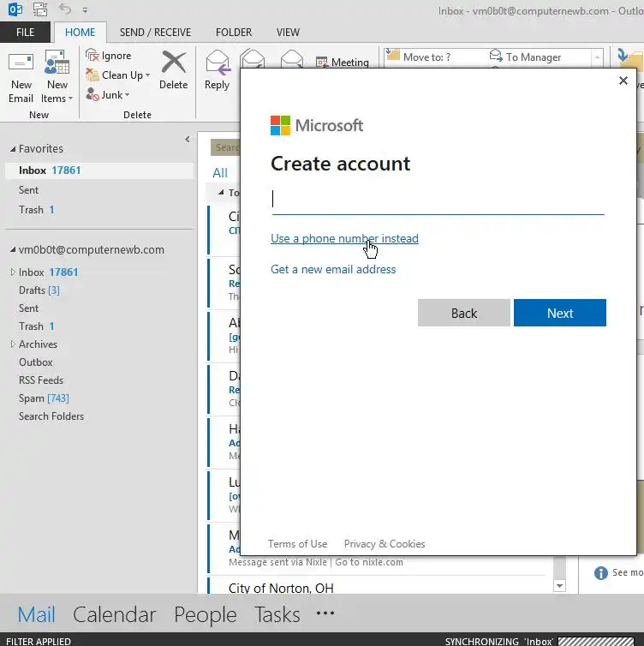Open the Terms of Use link
This screenshot has height=646, width=644.
tap(297, 544)
